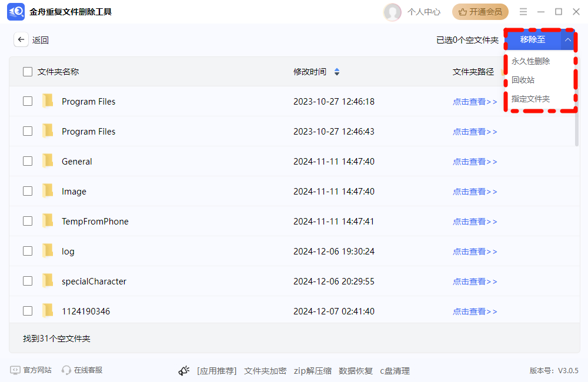Image resolution: width=588 pixels, height=382 pixels.
Task: Click the specialCharacter folder name
Action: (94, 281)
